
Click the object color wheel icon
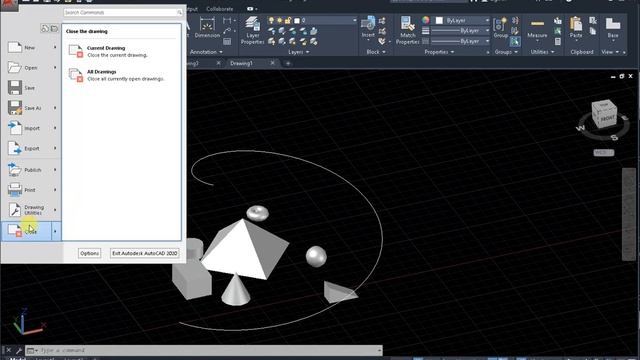pyautogui.click(x=426, y=20)
